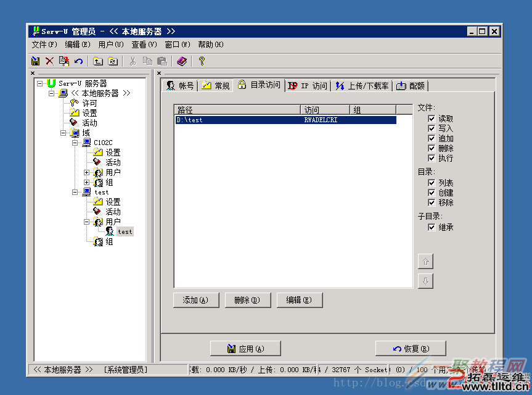Click the red X delete toolbar icon
532x395 pixels.
click(x=49, y=61)
